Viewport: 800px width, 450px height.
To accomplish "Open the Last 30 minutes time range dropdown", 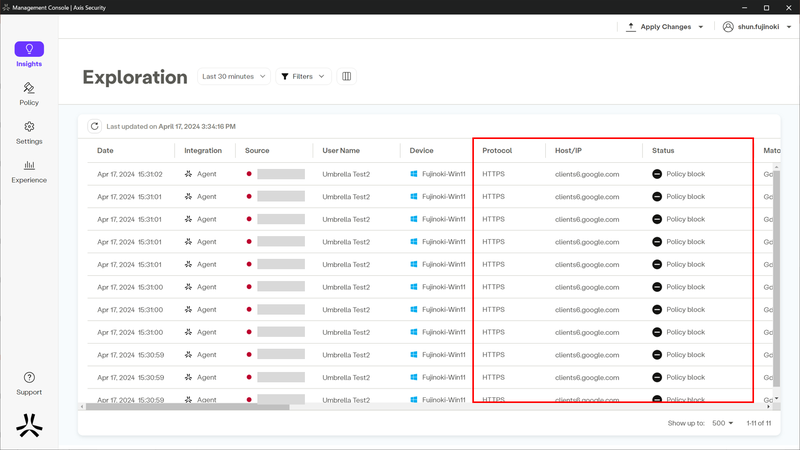I will click(x=234, y=77).
